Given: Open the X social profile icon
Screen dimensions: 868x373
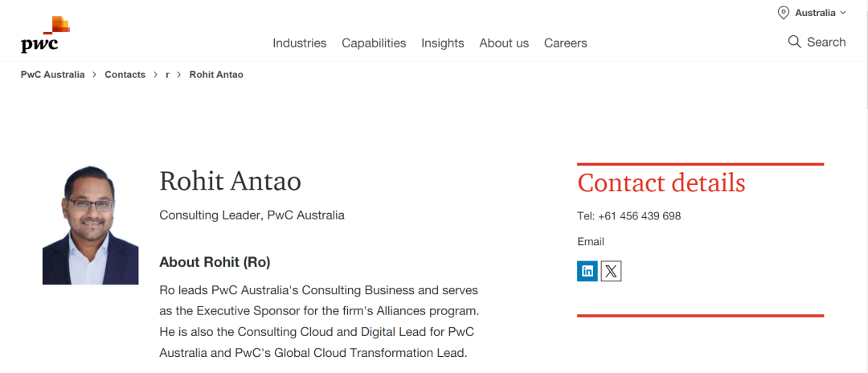Looking at the screenshot, I should point(611,271).
